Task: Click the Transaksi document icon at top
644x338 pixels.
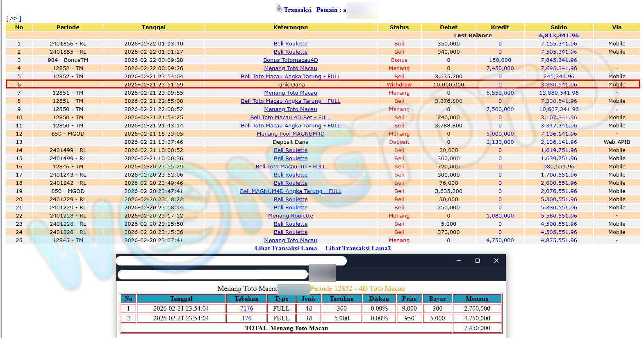Action: point(279,9)
